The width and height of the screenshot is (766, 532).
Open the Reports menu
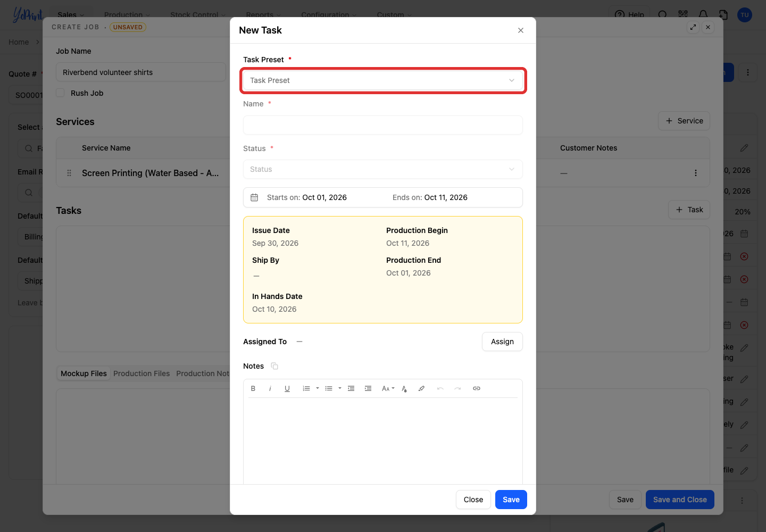tap(263, 14)
